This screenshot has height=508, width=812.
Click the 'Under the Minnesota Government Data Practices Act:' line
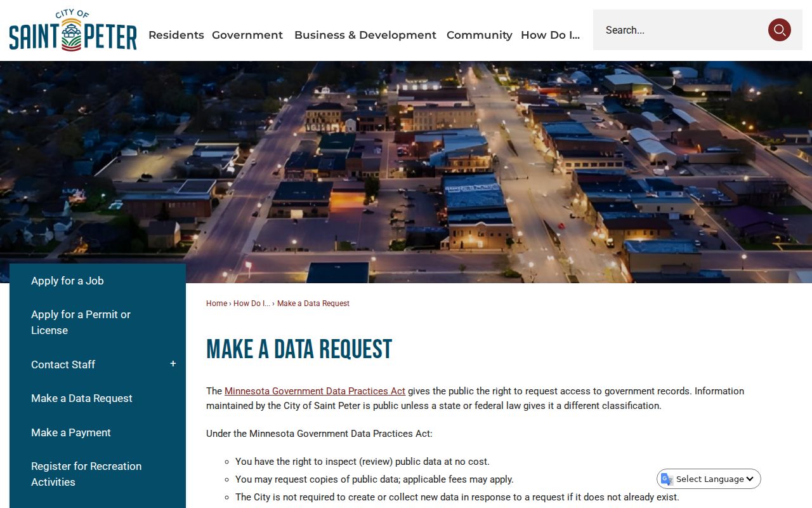coord(319,434)
